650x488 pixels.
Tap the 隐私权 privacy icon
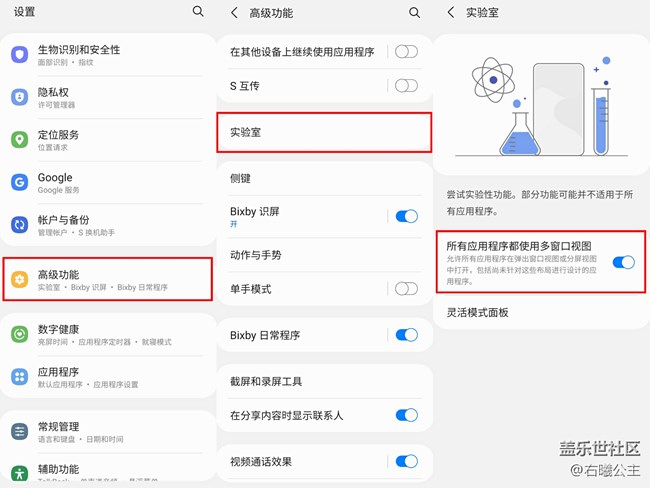20,97
